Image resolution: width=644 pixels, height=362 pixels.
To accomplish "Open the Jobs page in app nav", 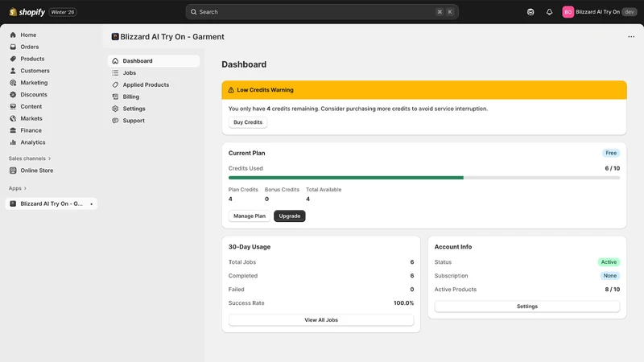I will click(130, 72).
